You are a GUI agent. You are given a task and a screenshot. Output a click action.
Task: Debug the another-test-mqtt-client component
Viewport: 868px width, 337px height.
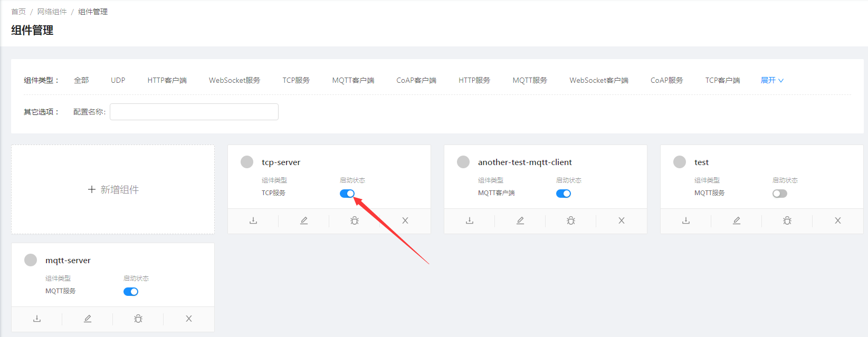571,220
